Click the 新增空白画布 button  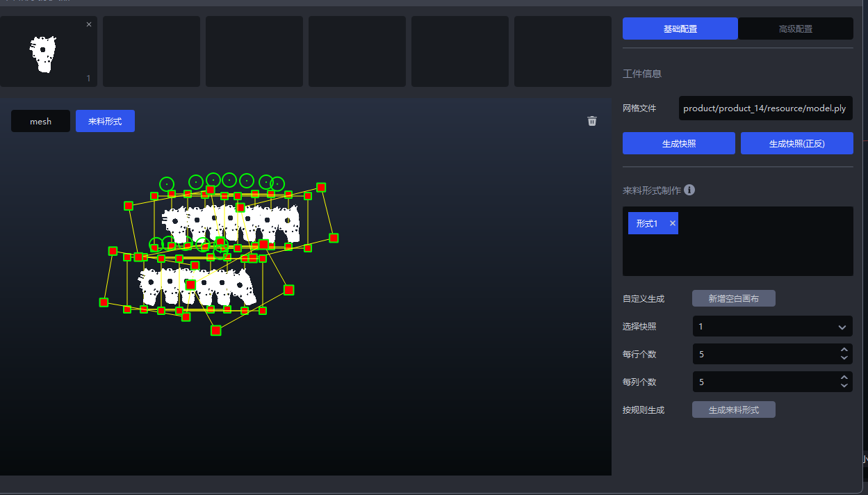(733, 298)
